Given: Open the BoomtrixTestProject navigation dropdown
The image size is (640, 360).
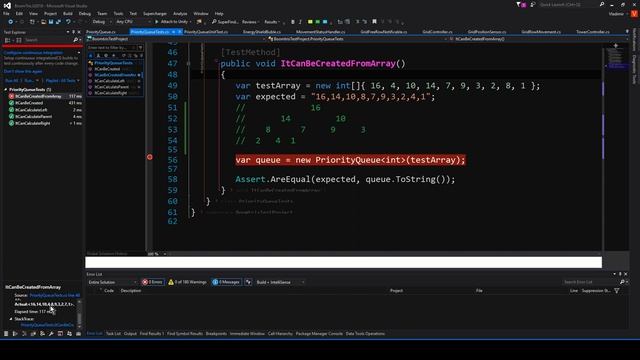Looking at the screenshot, I should point(176,39).
